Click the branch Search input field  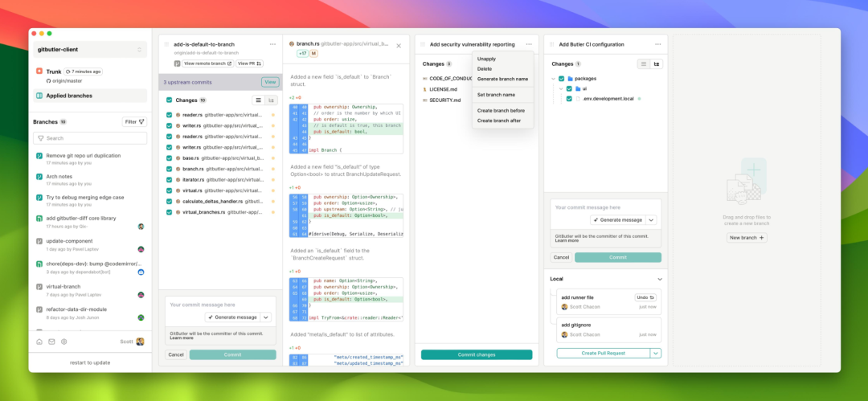[90, 138]
